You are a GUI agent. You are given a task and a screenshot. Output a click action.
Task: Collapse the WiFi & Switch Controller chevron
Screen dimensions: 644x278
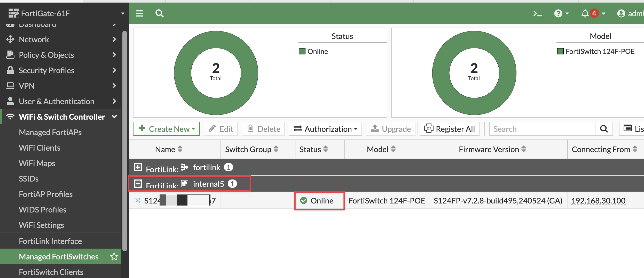114,117
